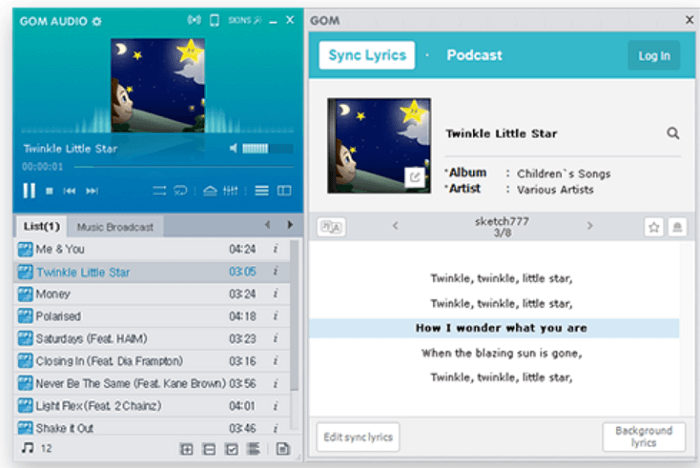The height and width of the screenshot is (468, 700).
Task: Open the eject/open file icon
Action: click(209, 191)
